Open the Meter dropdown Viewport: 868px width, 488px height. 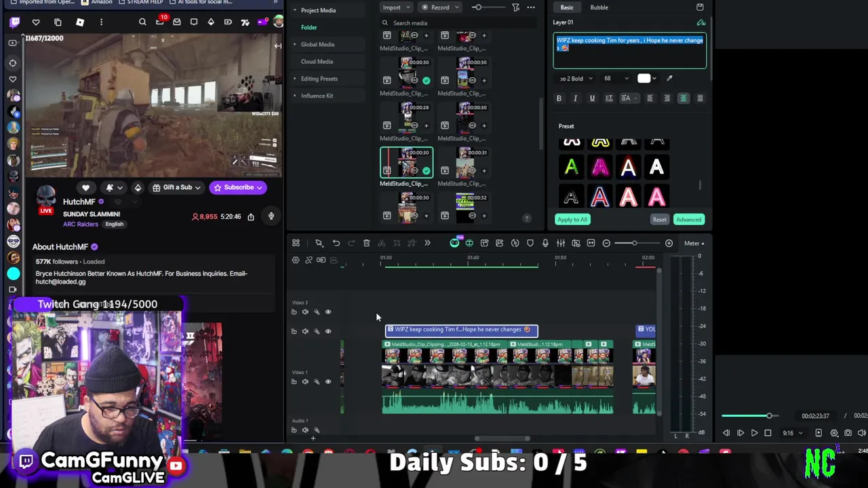tap(694, 243)
